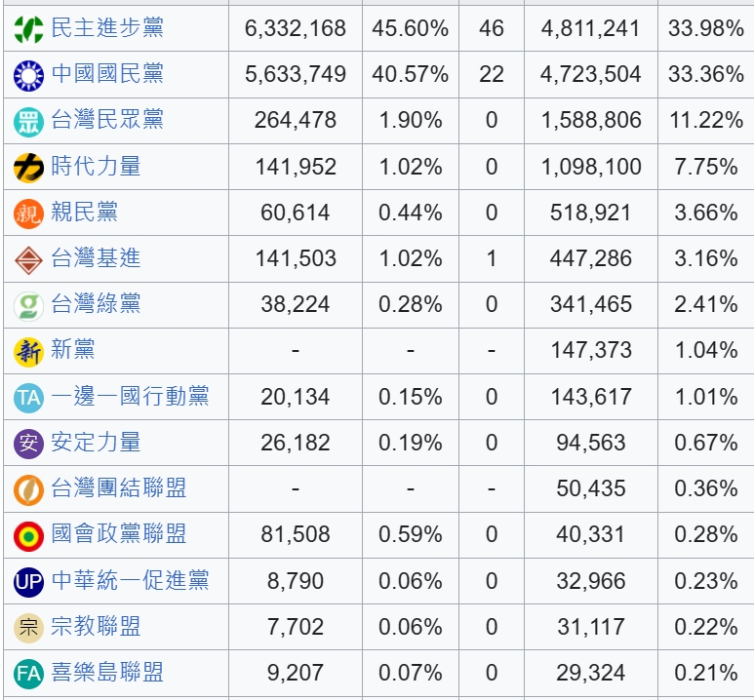Click the 安定力量 purple logo icon
This screenshot has width=754, height=700.
click(x=29, y=444)
